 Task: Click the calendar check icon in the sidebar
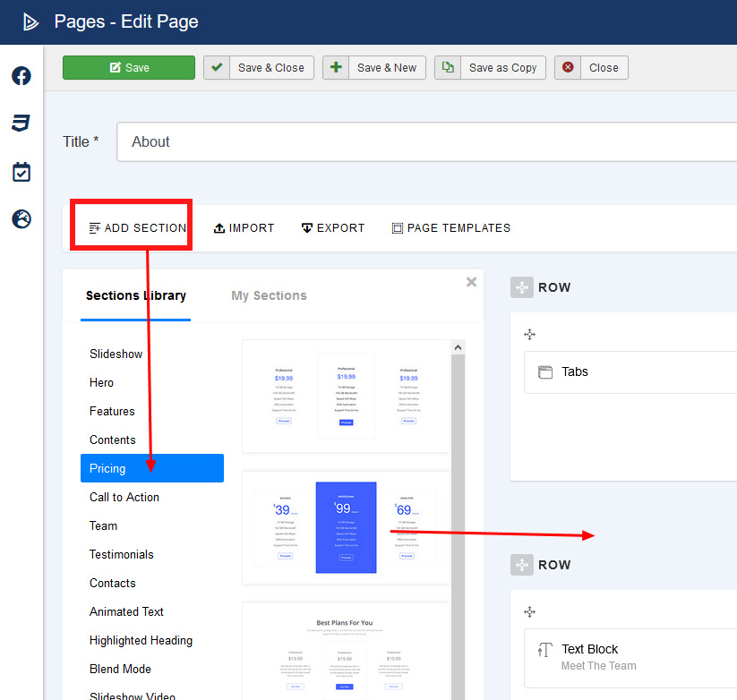coord(21,172)
